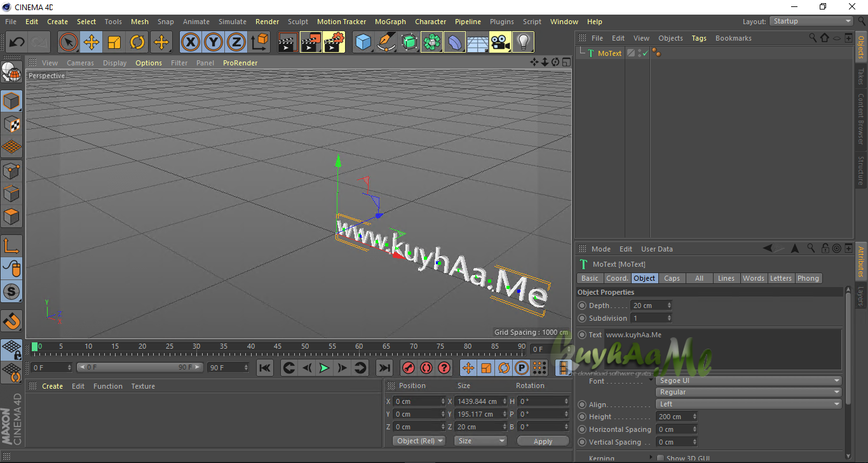Image resolution: width=868 pixels, height=463 pixels.
Task: Open the Tags menu in Objects panel
Action: [x=699, y=38]
